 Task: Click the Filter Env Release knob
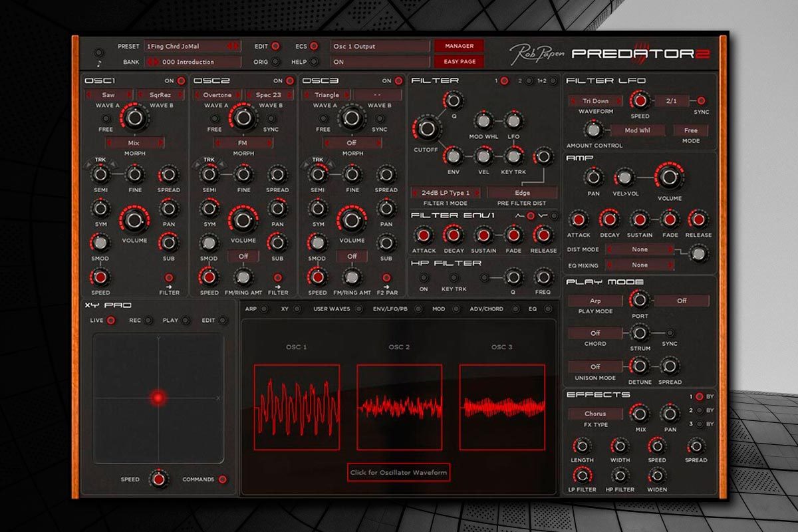pyautogui.click(x=543, y=235)
